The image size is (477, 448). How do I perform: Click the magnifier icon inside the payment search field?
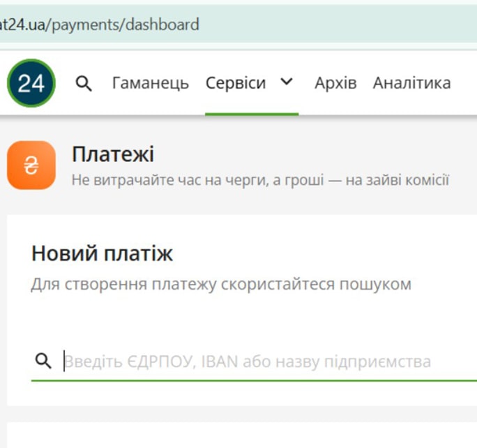[x=43, y=361]
